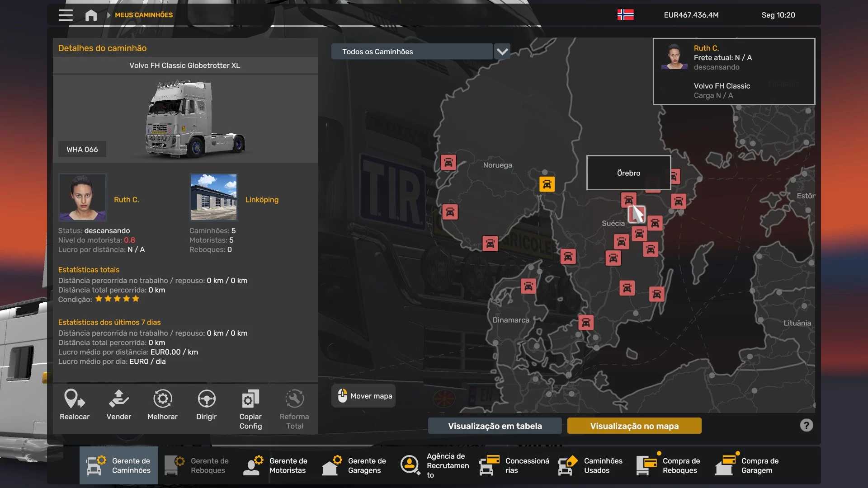Open Agência de Recrutamento tab

point(434,465)
